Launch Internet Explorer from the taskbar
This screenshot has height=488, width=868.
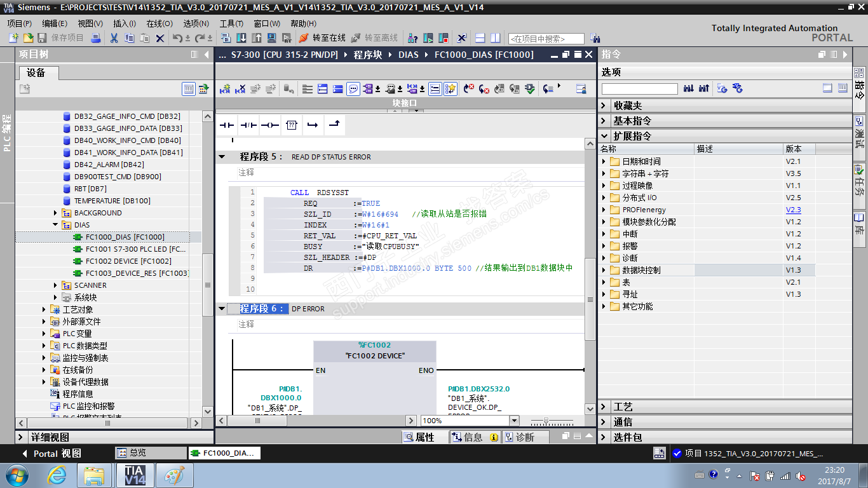tap(56, 475)
